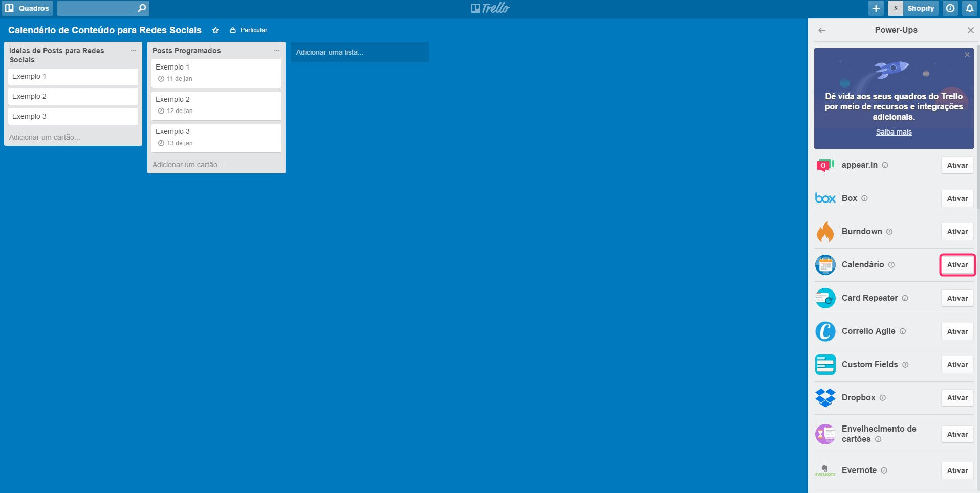The width and height of the screenshot is (980, 493).
Task: Click the board title text
Action: 105,30
